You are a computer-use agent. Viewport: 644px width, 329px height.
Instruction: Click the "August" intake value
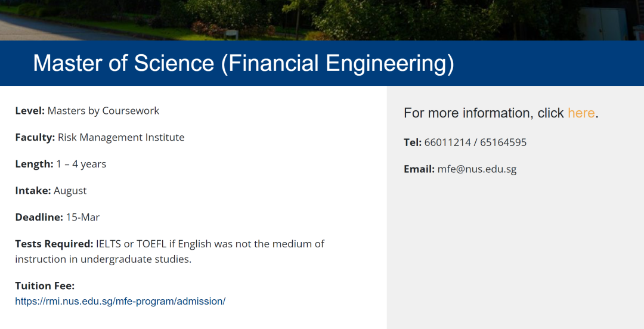70,191
